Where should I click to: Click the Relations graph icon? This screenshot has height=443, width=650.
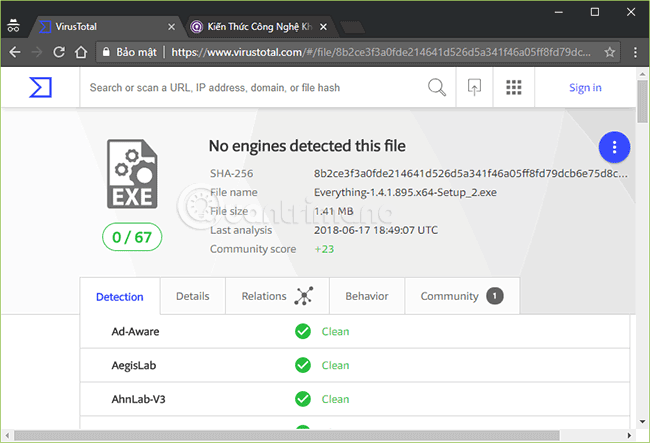[304, 296]
